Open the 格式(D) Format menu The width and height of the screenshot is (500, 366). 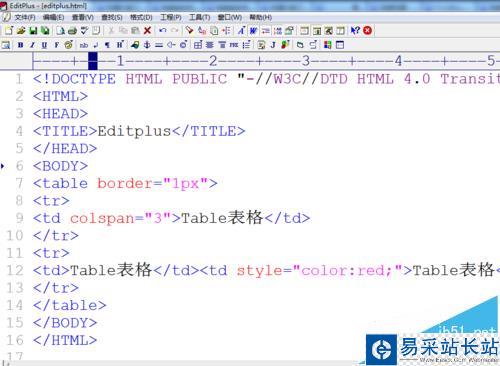(141, 17)
